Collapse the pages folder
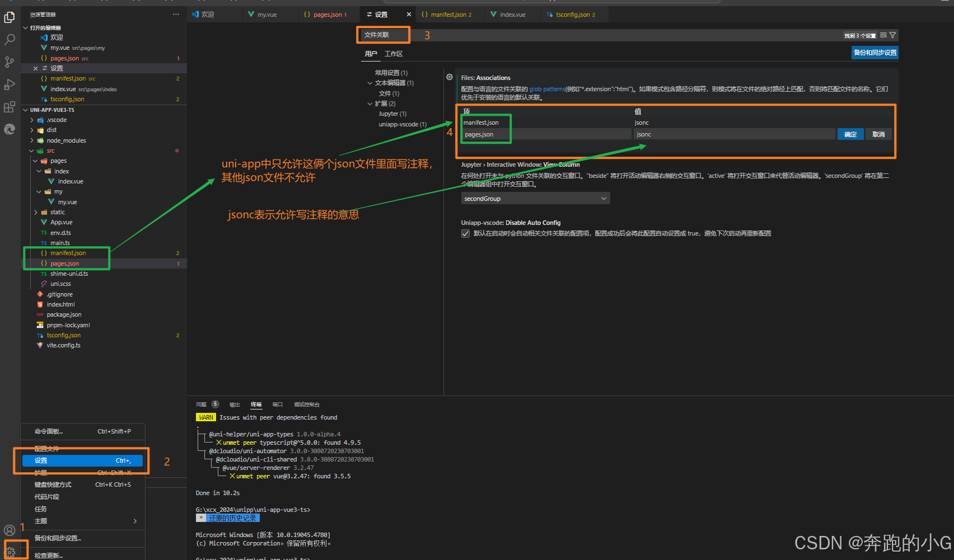The image size is (954, 560). pos(35,161)
